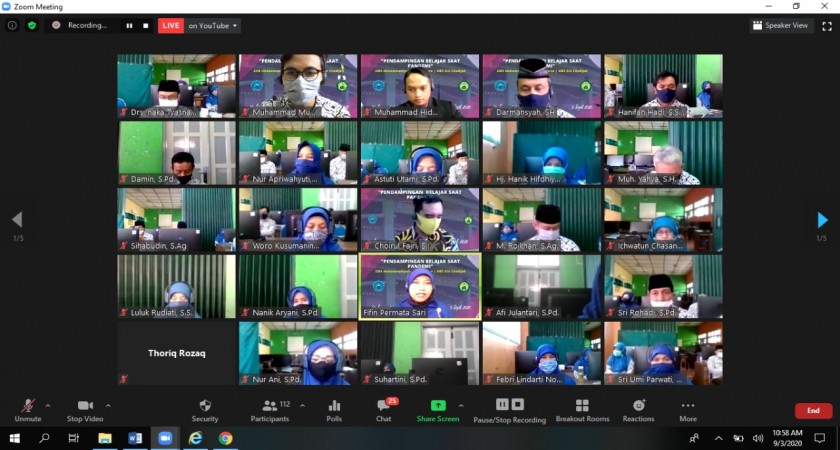Expand audio options arrow next to Unmute
The image size is (840, 450).
[48, 405]
